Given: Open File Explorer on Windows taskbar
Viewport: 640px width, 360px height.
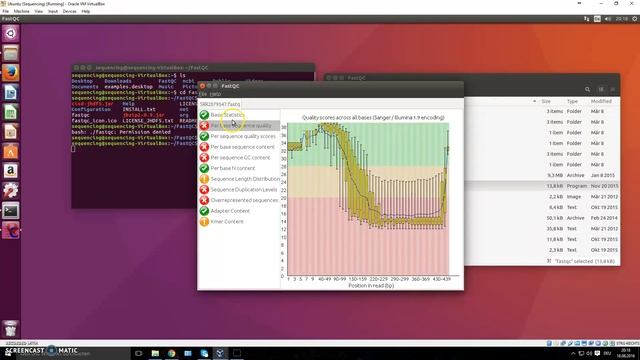Looking at the screenshot, I should (x=155, y=353).
